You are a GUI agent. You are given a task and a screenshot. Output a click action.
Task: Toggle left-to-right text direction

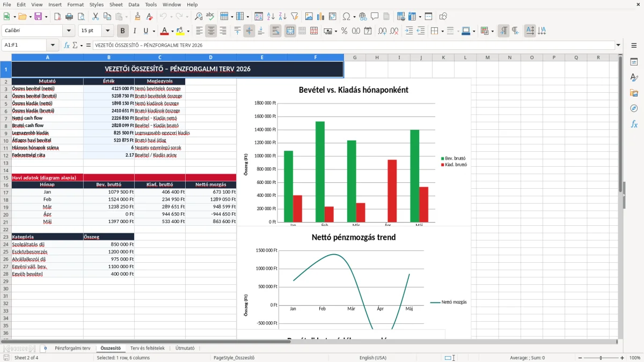pos(503,31)
